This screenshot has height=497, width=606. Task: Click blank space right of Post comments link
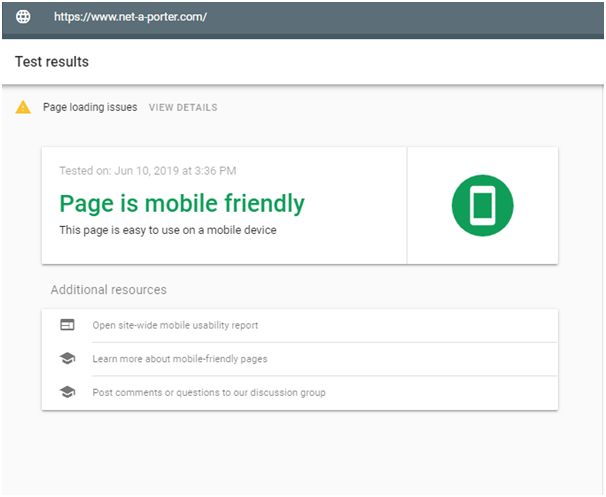click(441, 393)
